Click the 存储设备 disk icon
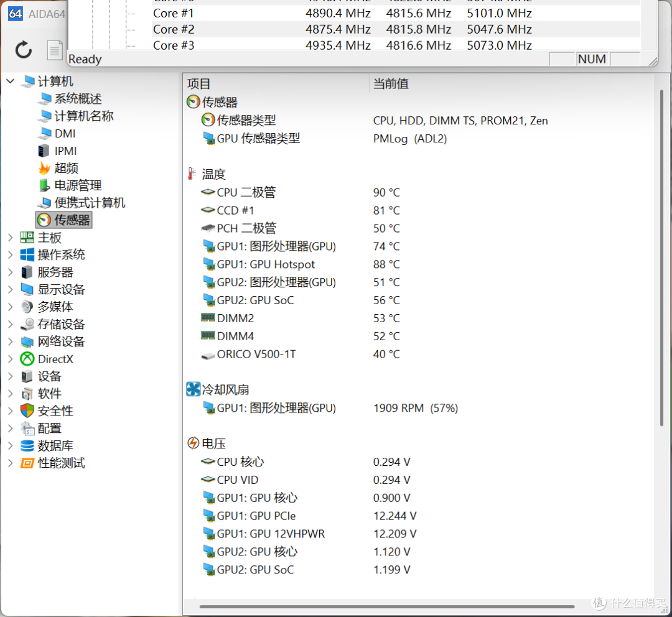The height and width of the screenshot is (617, 672). coord(27,324)
